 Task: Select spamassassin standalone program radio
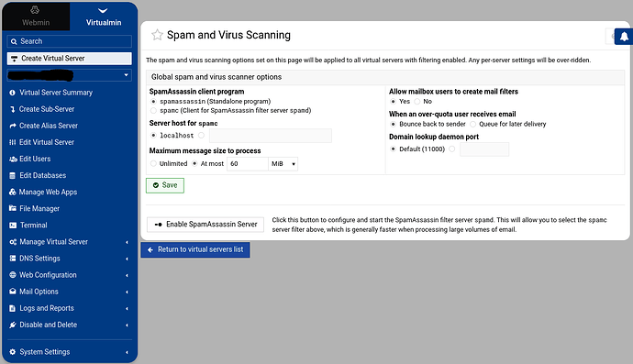click(x=153, y=101)
